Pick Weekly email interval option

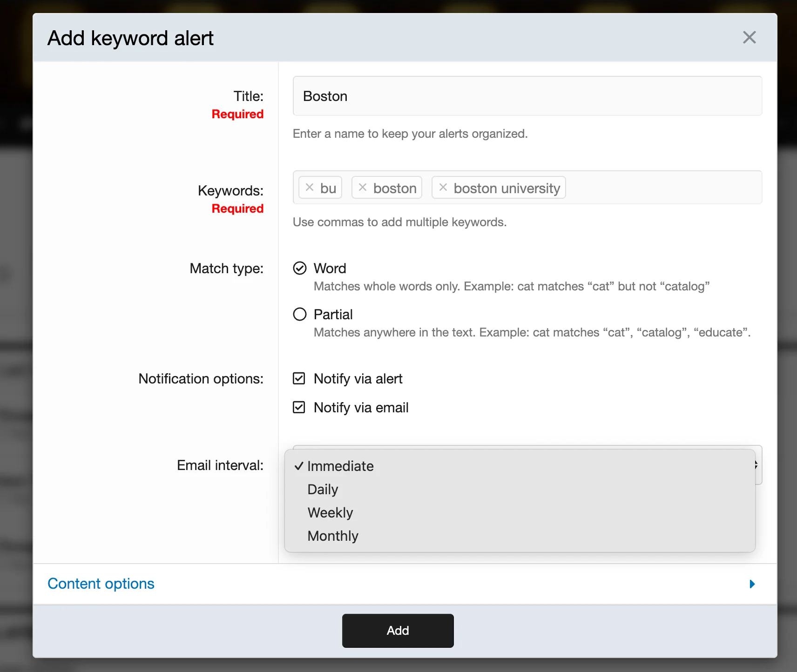tap(330, 513)
